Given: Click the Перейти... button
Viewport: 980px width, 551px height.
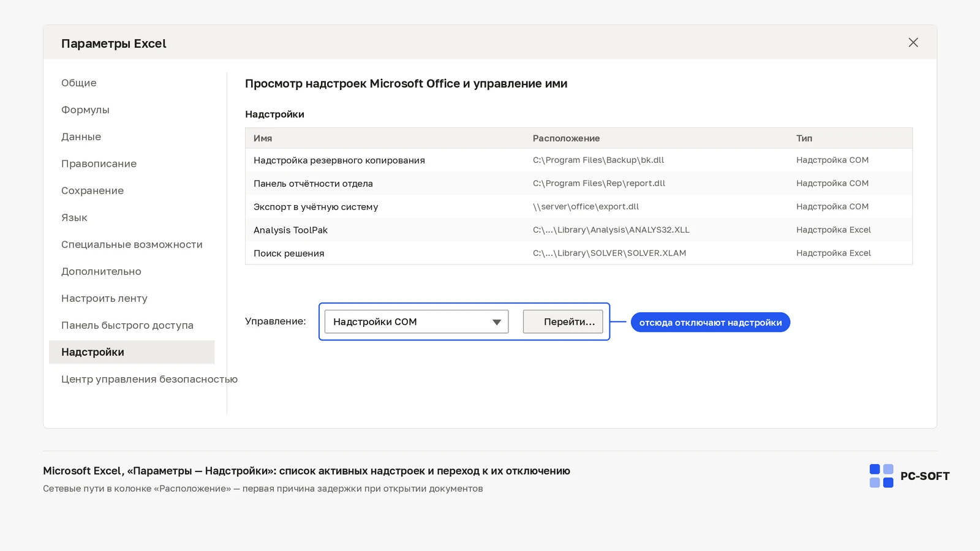Looking at the screenshot, I should pyautogui.click(x=563, y=321).
